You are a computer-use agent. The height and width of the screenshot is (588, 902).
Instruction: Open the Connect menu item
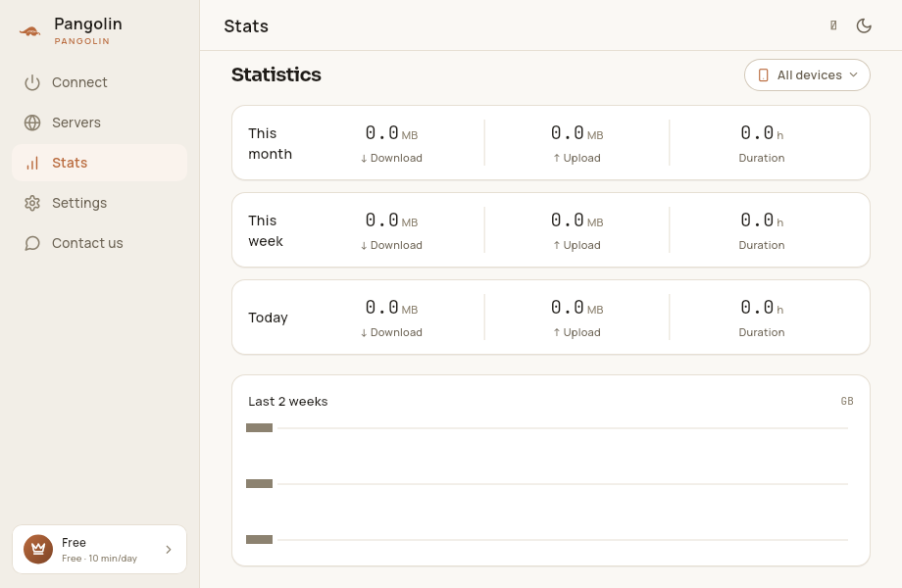tap(100, 82)
